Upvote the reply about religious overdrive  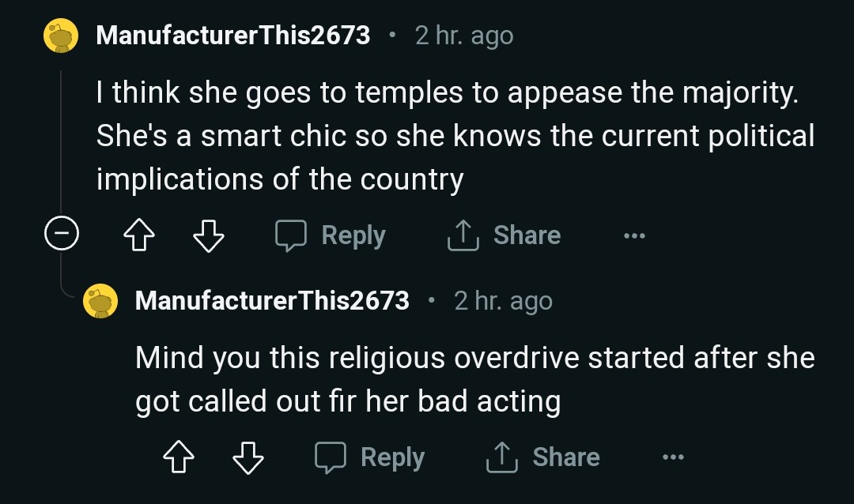click(179, 457)
